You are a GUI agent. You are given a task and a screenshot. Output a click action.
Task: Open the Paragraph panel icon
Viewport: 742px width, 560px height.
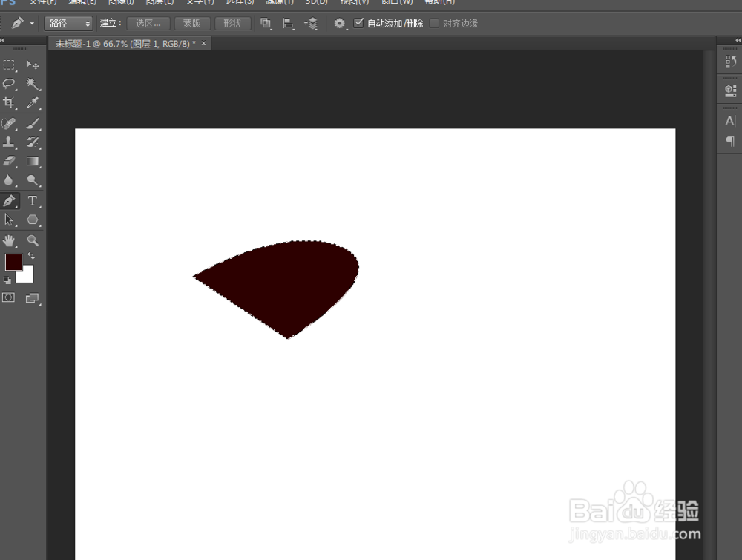(730, 140)
